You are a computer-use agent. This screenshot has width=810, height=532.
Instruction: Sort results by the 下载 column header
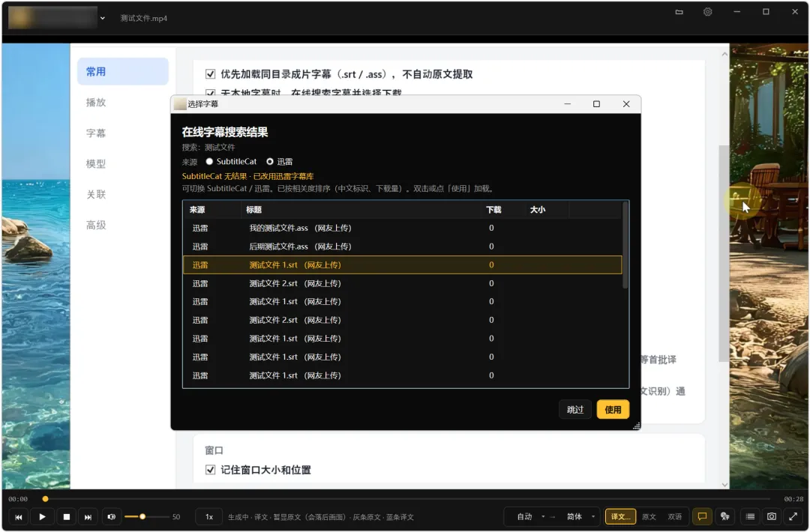(502, 210)
